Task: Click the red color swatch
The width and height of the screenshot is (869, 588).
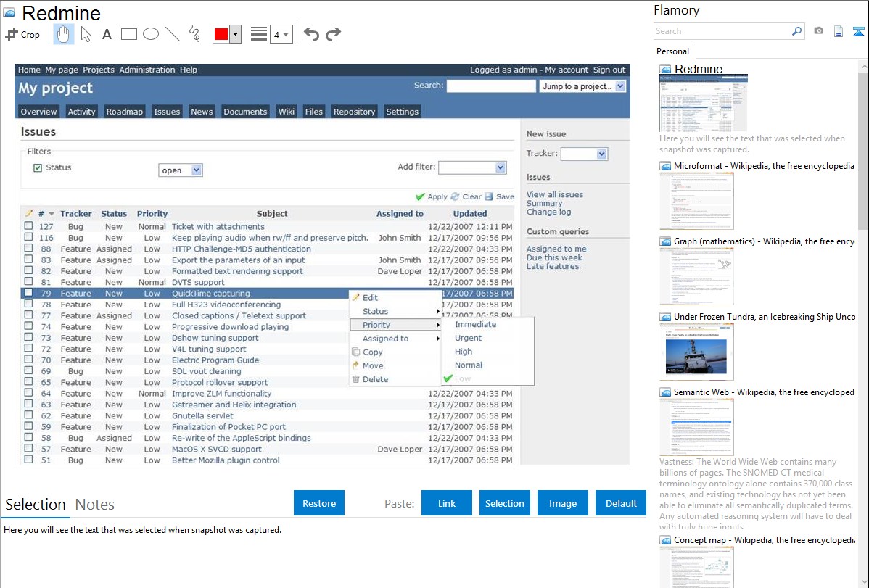Action: 221,35
